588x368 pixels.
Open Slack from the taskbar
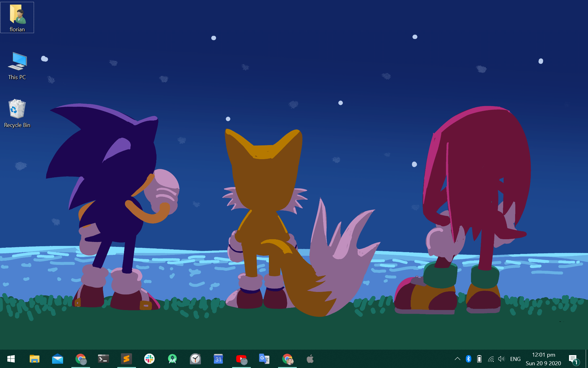[x=149, y=359]
